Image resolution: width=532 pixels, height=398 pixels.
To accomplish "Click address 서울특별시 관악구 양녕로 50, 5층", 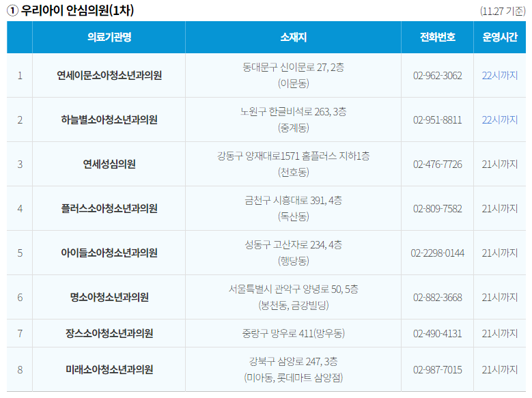I will pyautogui.click(x=293, y=289).
